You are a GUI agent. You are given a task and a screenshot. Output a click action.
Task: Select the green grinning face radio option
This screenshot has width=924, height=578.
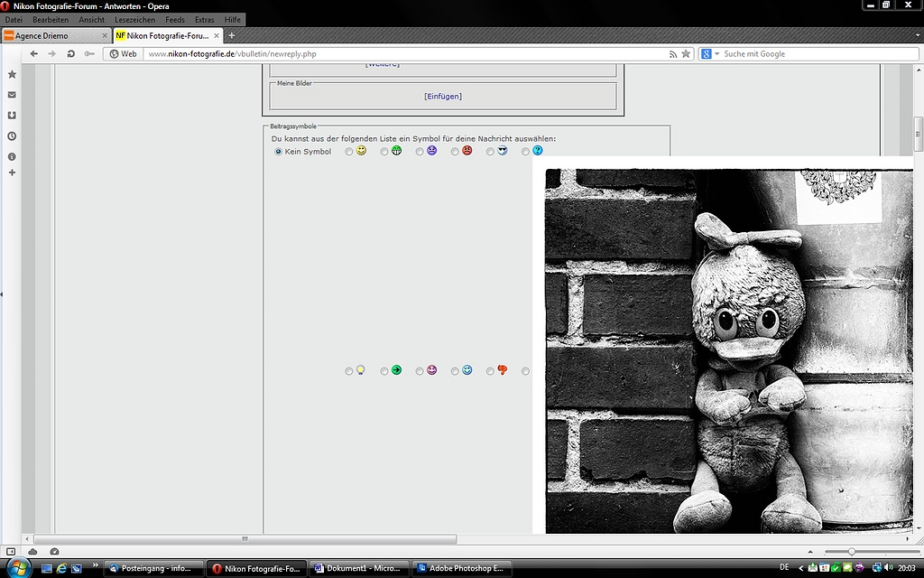[x=384, y=152]
